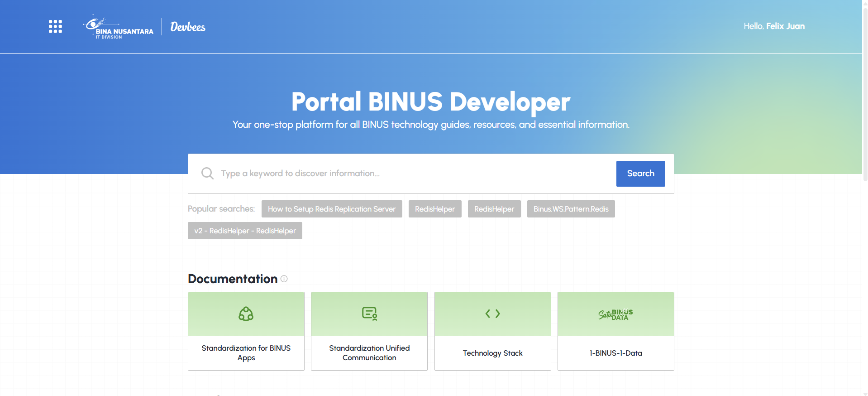Click the info icon beside Documentation

(x=284, y=279)
